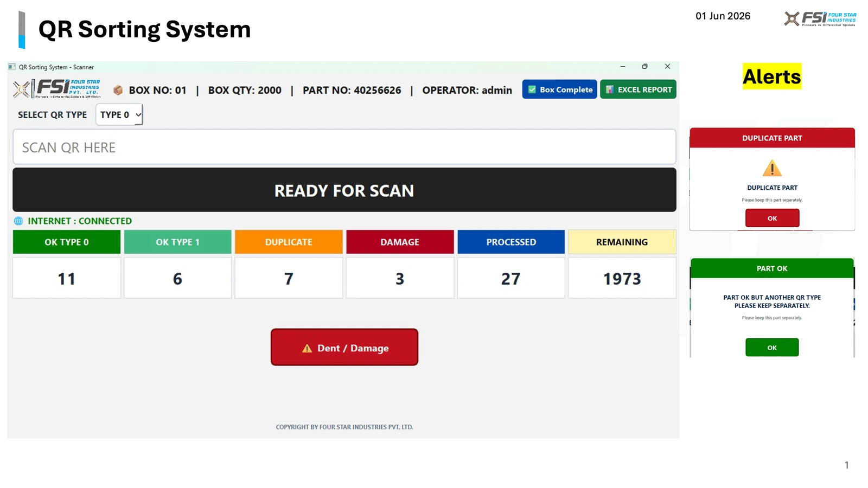Click the damage count 3
Screen dimensions: 868x488
click(x=400, y=278)
